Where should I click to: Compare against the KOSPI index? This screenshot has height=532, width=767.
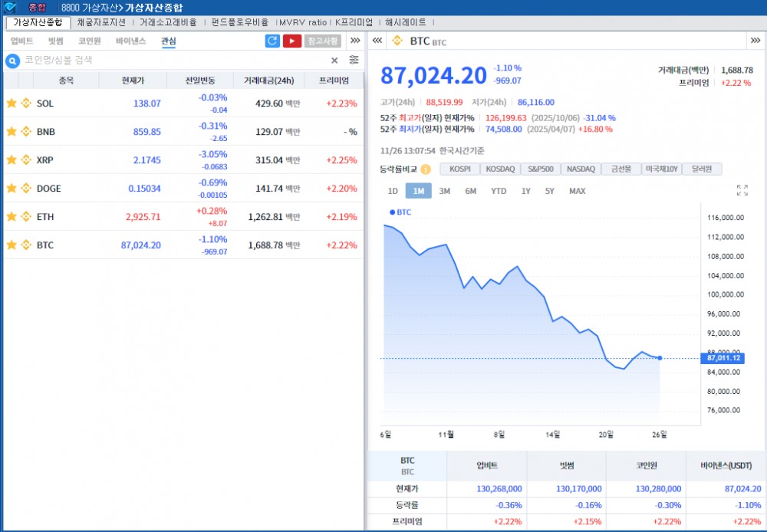460,169
